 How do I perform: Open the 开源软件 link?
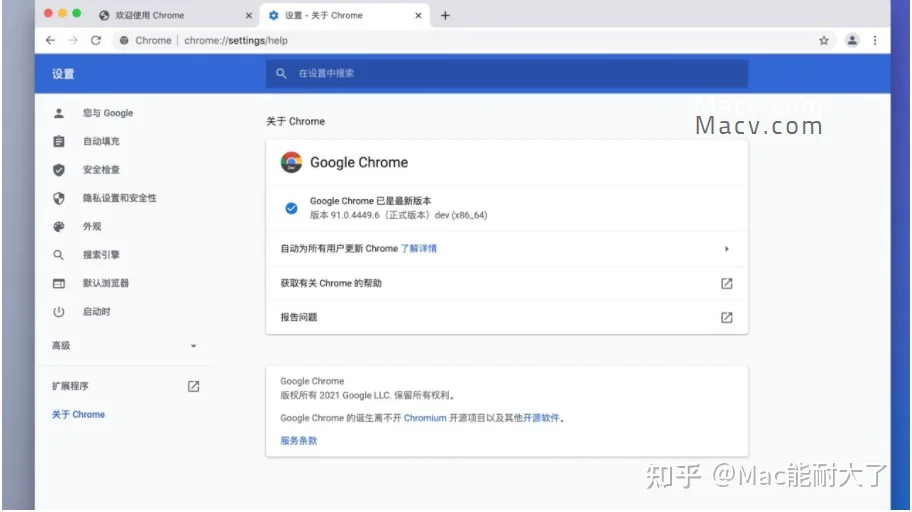click(x=541, y=418)
